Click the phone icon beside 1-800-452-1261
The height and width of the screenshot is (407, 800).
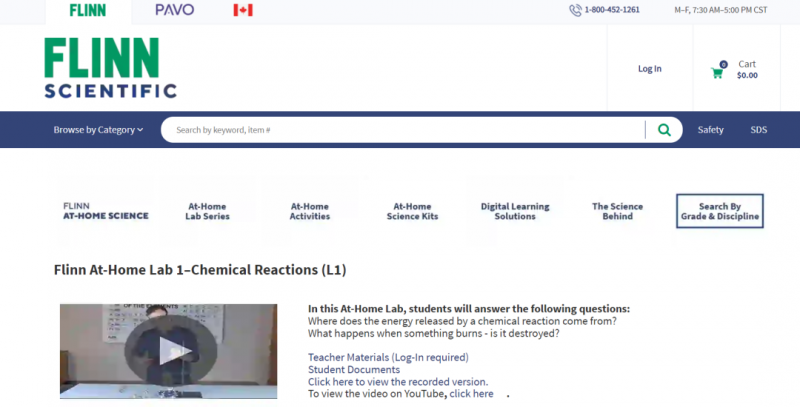click(x=575, y=10)
